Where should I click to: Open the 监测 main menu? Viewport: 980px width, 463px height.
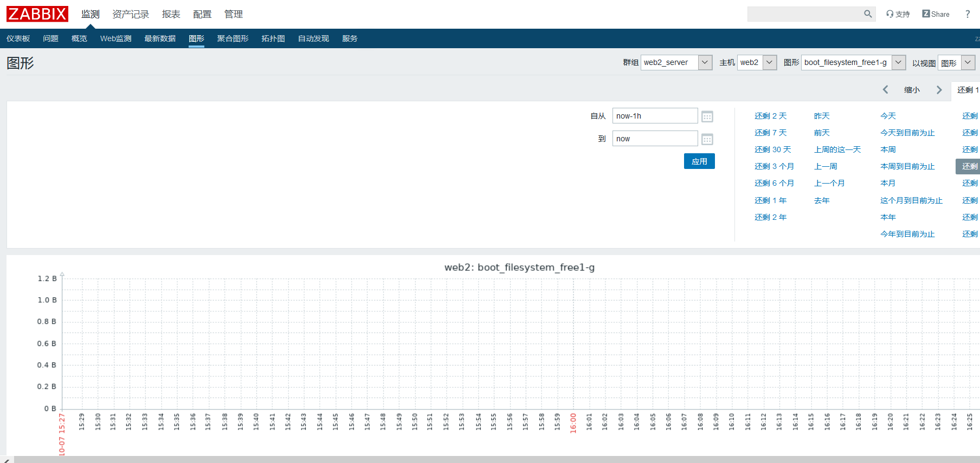click(x=91, y=14)
